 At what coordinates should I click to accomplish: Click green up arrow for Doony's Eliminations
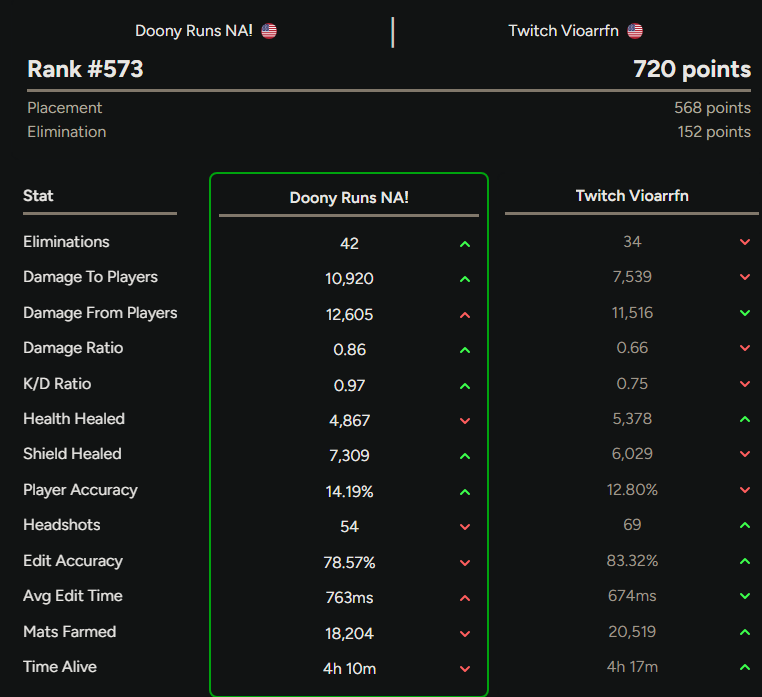[465, 244]
